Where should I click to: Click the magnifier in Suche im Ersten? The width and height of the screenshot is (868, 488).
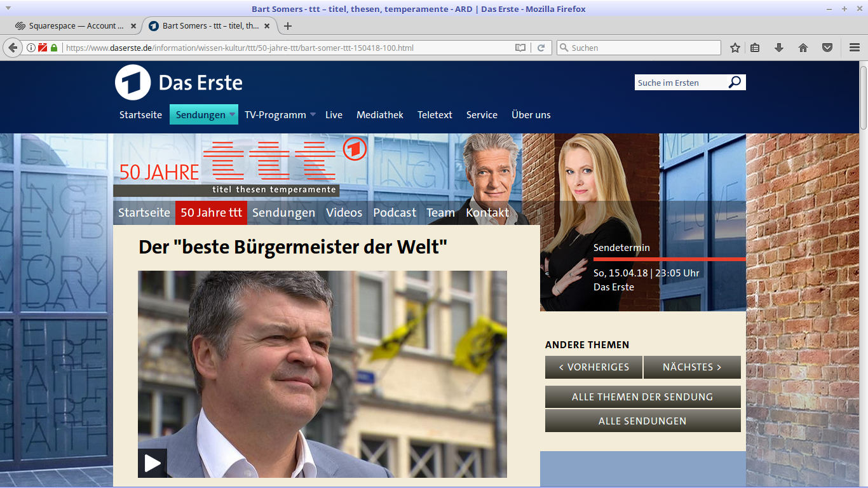(735, 82)
